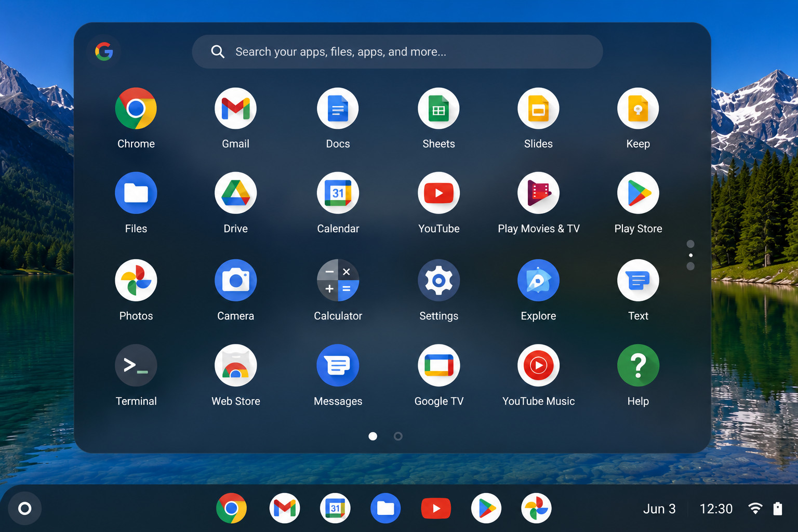
Task: Open Play Store pinned on shelf
Action: [486, 508]
